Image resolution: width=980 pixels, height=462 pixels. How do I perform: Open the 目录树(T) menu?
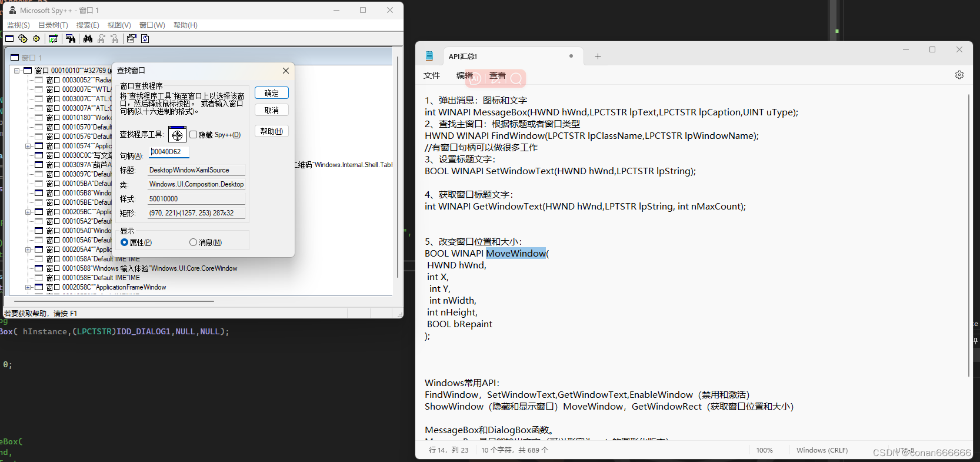(x=53, y=25)
